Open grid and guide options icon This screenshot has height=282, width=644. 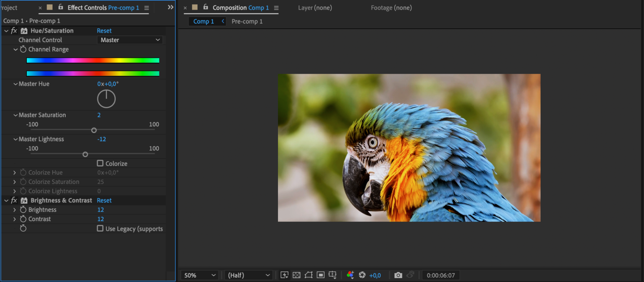(332, 275)
